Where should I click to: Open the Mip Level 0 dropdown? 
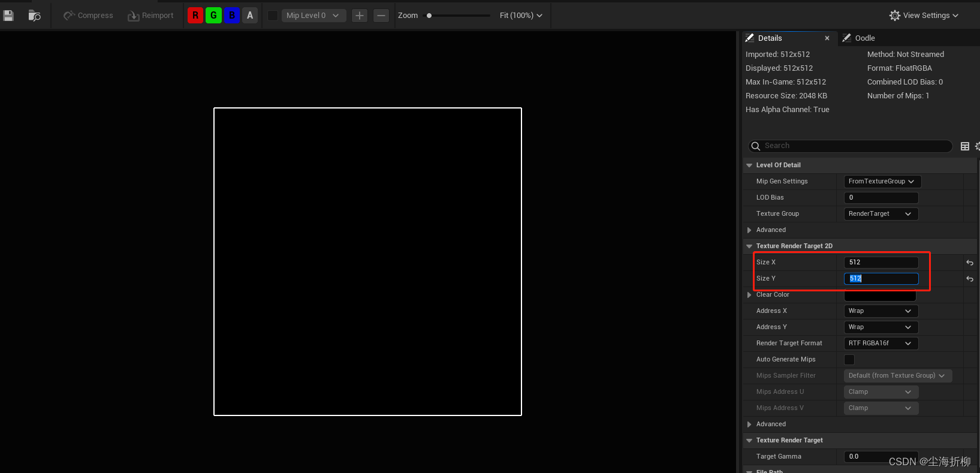click(313, 16)
